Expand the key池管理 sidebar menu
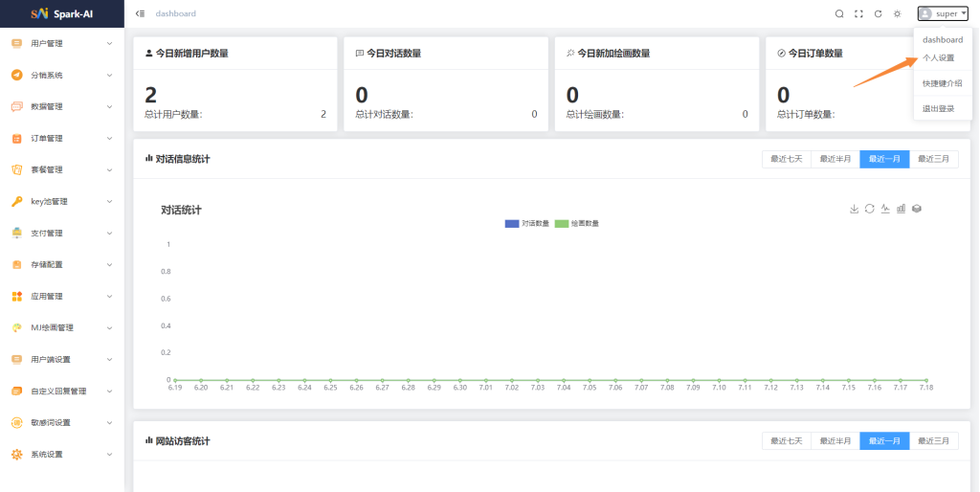 click(62, 202)
